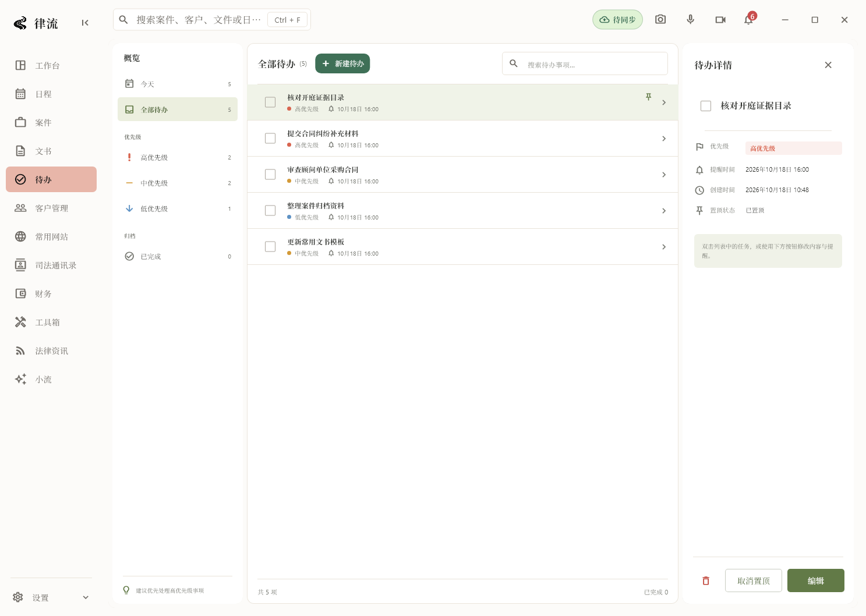Click the 编辑 button
Image resolution: width=866 pixels, height=616 pixels.
point(815,580)
